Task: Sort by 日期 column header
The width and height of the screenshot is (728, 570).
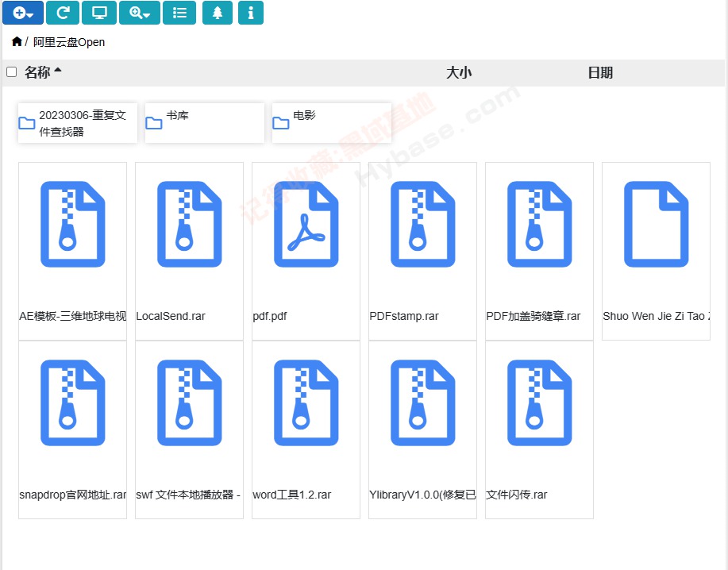Action: [x=600, y=73]
